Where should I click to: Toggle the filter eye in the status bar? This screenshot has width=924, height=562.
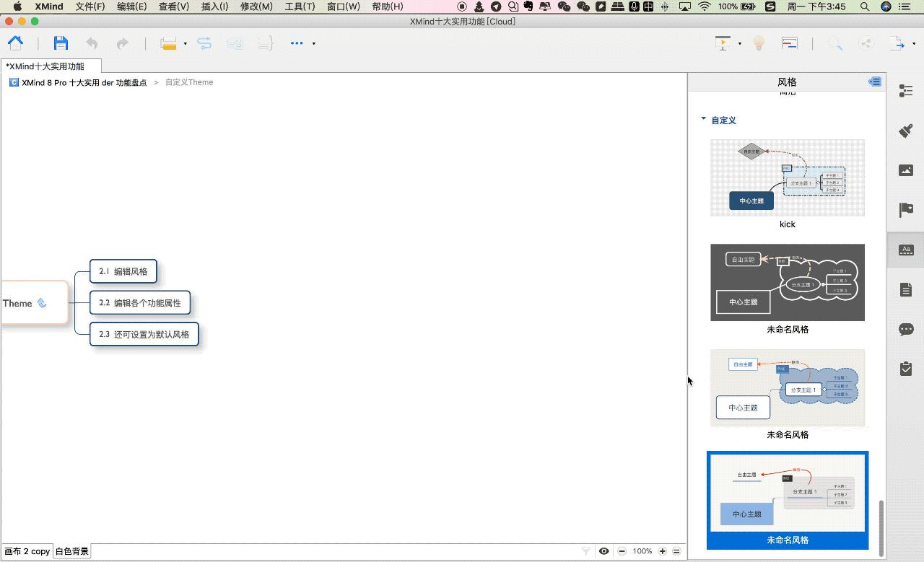pos(603,550)
